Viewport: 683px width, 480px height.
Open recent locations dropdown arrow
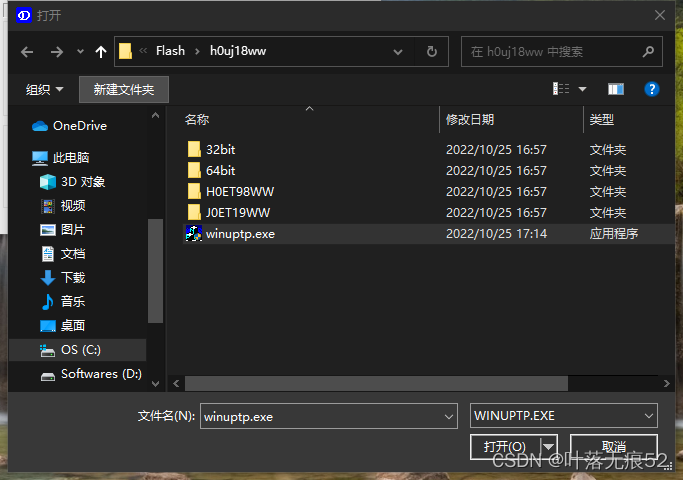click(x=80, y=51)
